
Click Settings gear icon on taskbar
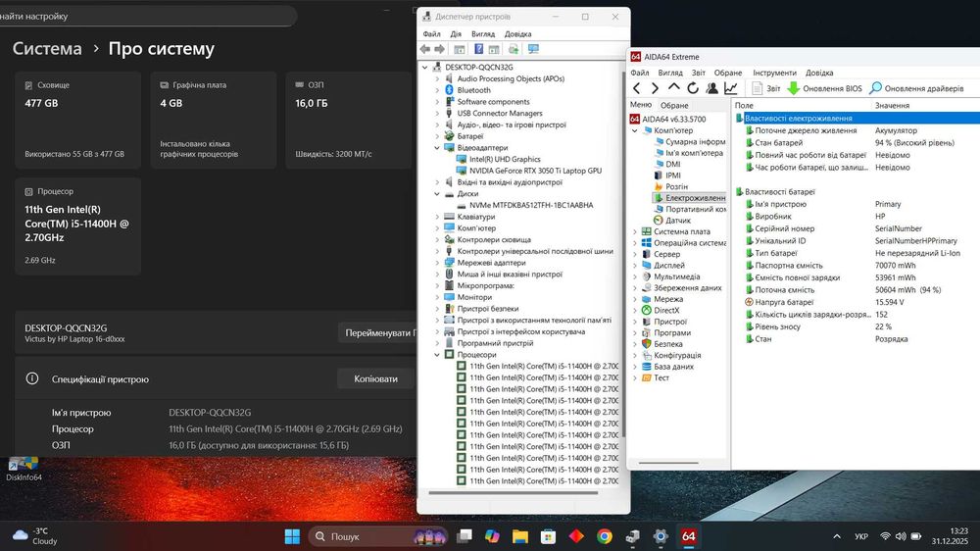point(661,536)
